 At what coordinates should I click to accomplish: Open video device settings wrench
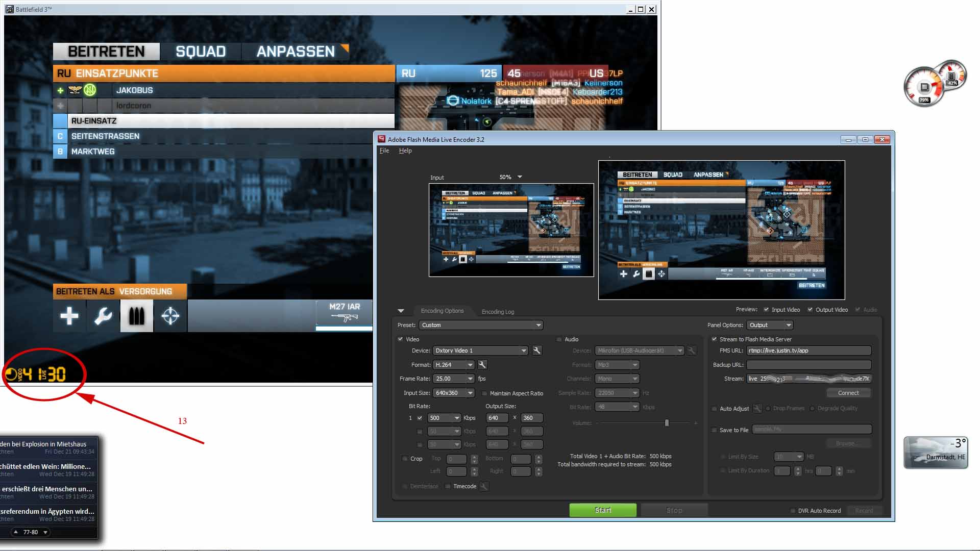pos(536,350)
